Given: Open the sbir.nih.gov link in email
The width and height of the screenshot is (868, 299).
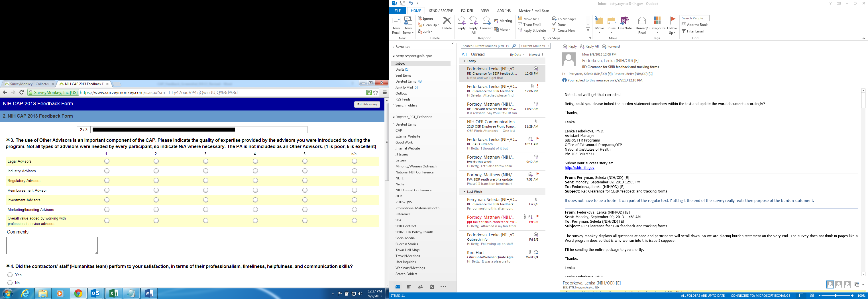Looking at the screenshot, I should (x=579, y=168).
